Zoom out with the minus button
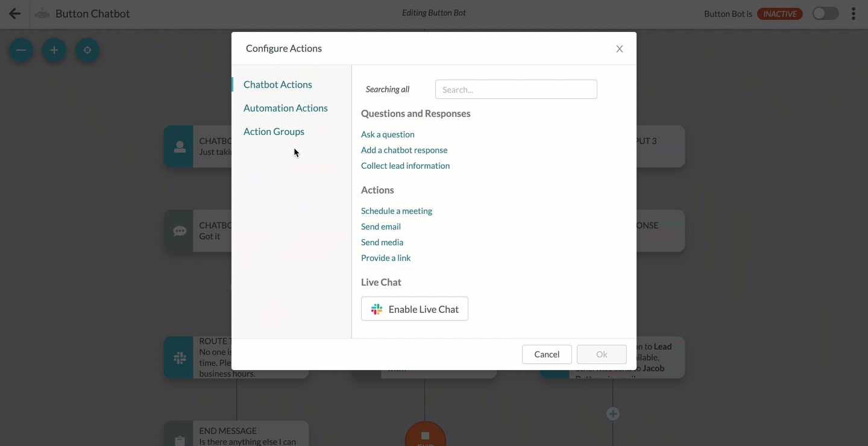This screenshot has width=868, height=446. (21, 50)
